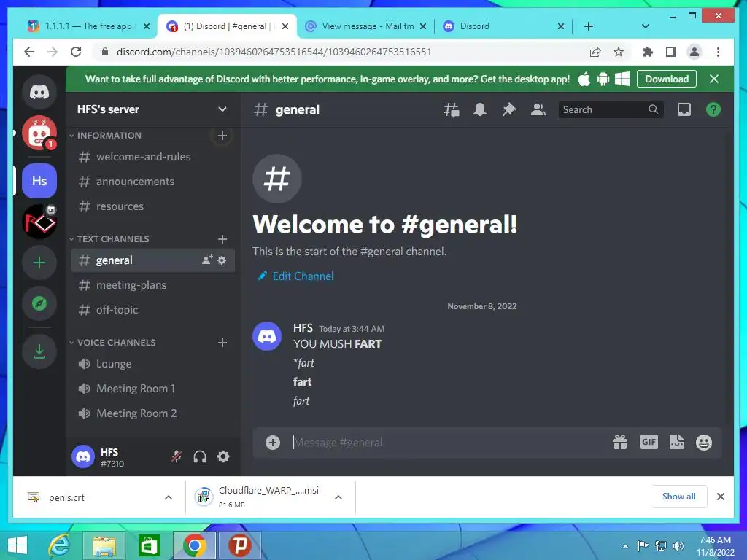Open resources channel

153,206
